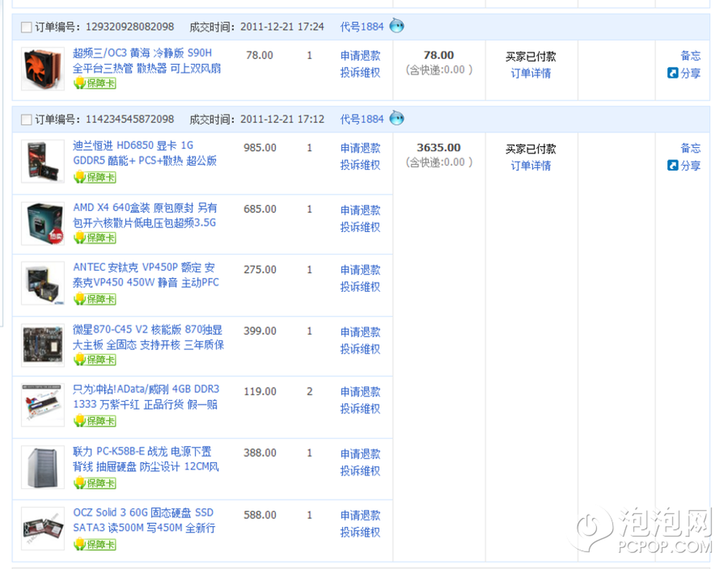Screen dimensions: 728x569
Task: Click 申请退款 for 联力 PC-K58B-E
Action: coord(360,454)
